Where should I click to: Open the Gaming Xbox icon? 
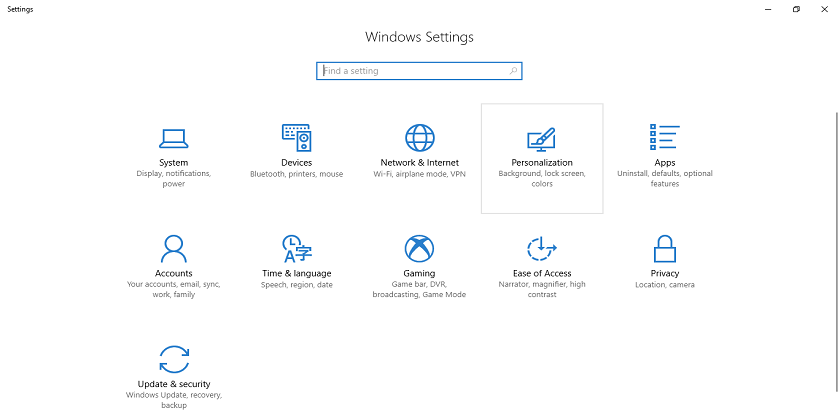coord(419,249)
